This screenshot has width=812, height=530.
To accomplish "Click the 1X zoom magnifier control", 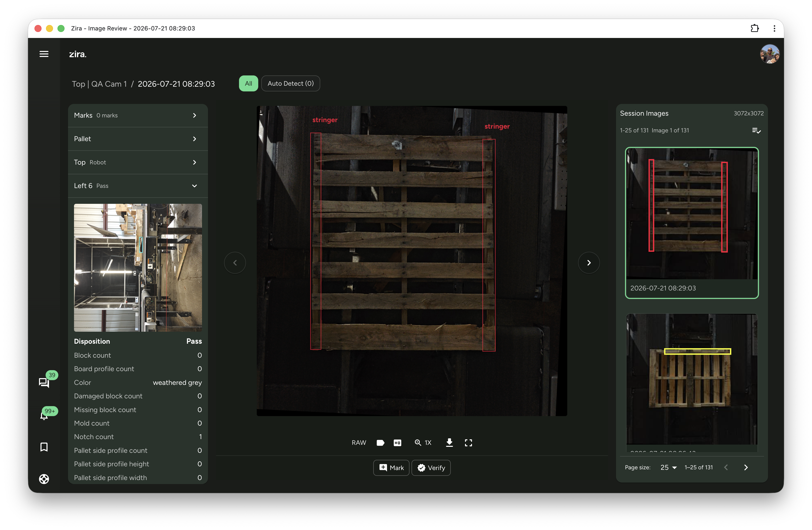I will pyautogui.click(x=423, y=442).
